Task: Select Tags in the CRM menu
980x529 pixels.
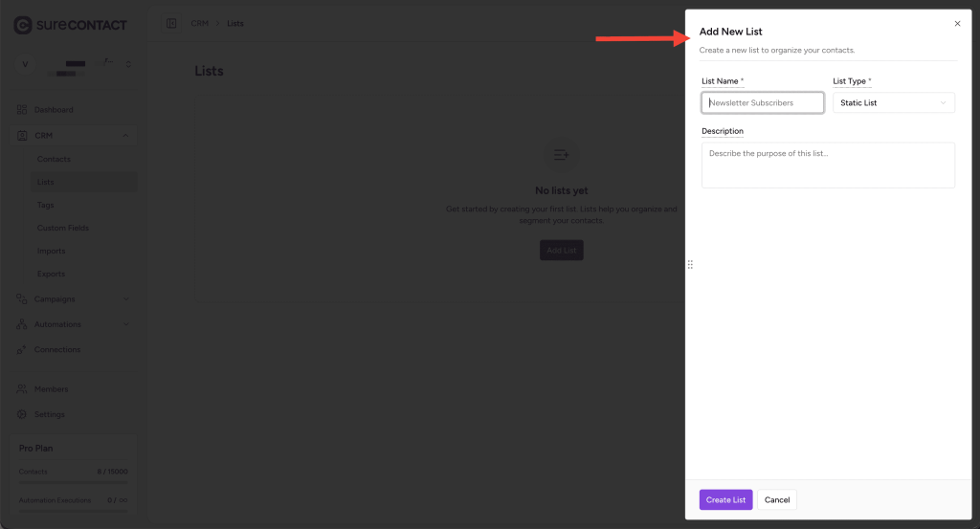Action: click(46, 205)
